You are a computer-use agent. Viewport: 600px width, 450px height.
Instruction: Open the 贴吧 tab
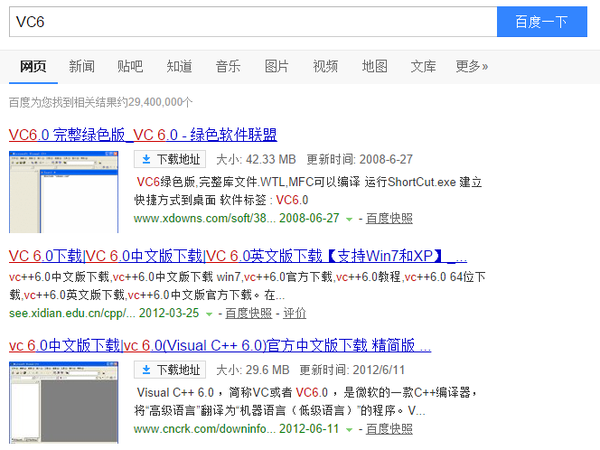(130, 67)
